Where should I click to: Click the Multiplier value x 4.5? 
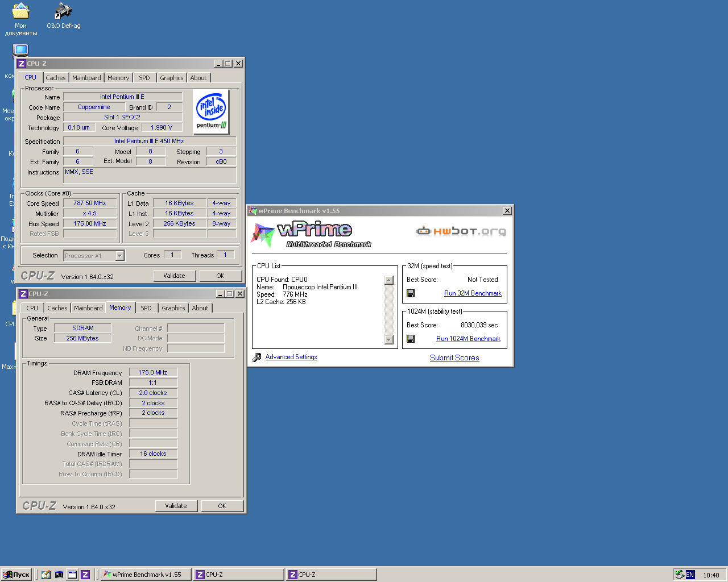pos(90,214)
